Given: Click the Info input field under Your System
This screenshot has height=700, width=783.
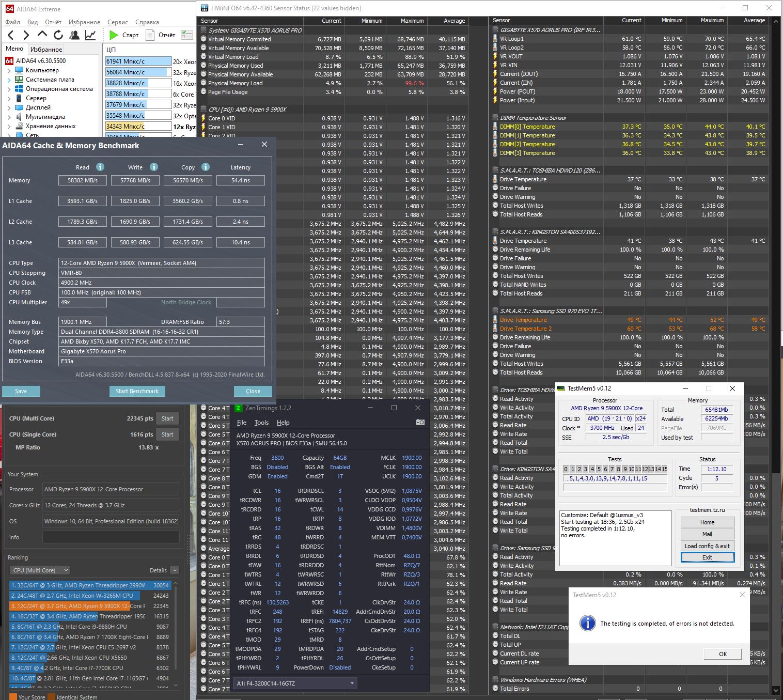Looking at the screenshot, I should coord(111,537).
